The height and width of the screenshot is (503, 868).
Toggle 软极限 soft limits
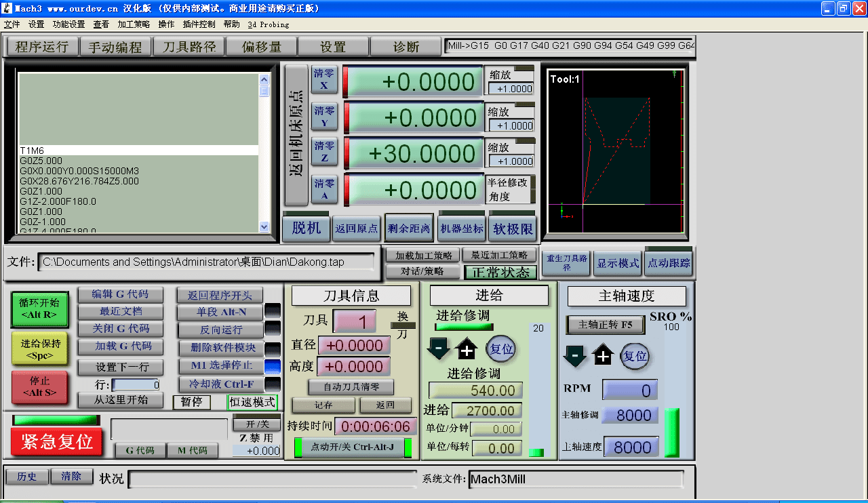513,228
